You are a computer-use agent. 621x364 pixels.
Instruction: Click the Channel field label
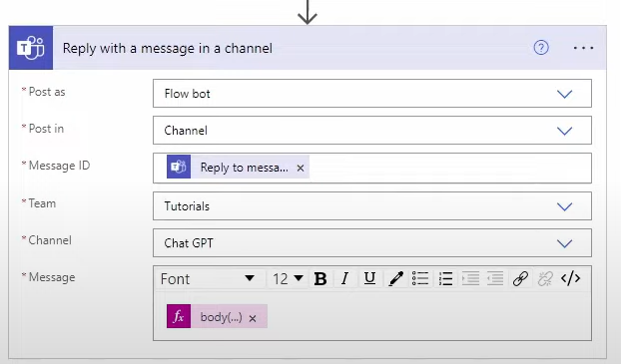pos(50,240)
